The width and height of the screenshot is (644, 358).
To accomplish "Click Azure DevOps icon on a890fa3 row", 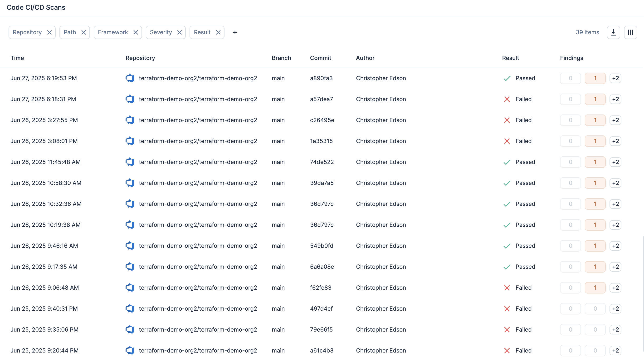I will point(130,78).
